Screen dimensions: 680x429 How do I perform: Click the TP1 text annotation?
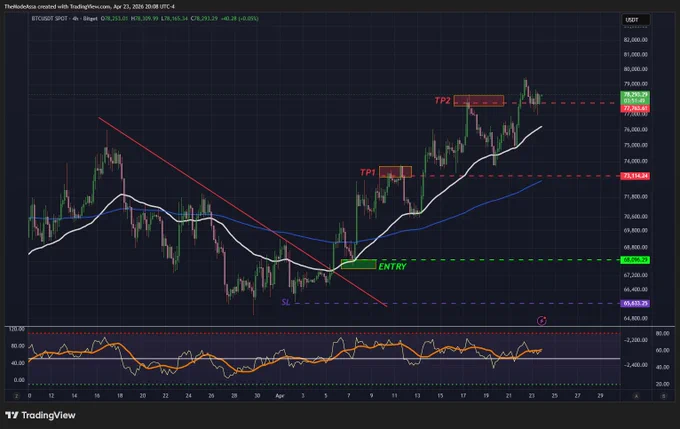tap(368, 172)
